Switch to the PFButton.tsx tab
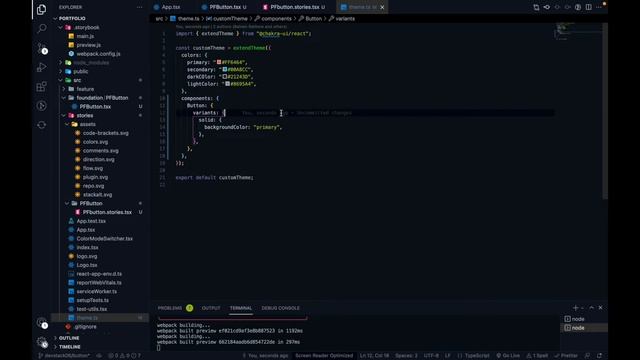Image resolution: width=640 pixels, height=360 pixels. click(x=224, y=7)
